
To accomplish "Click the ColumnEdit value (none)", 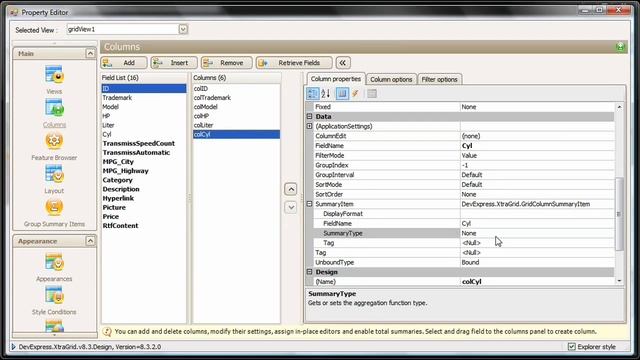I will [537, 136].
